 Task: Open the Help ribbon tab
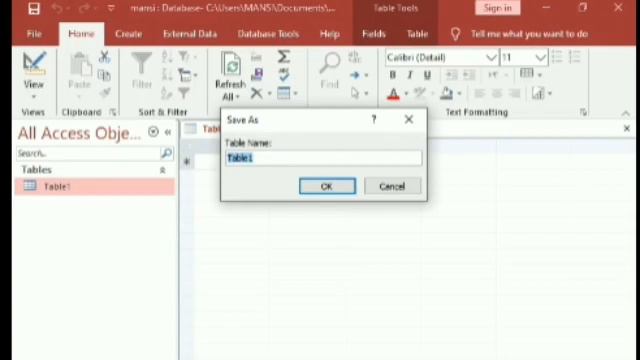(x=330, y=34)
